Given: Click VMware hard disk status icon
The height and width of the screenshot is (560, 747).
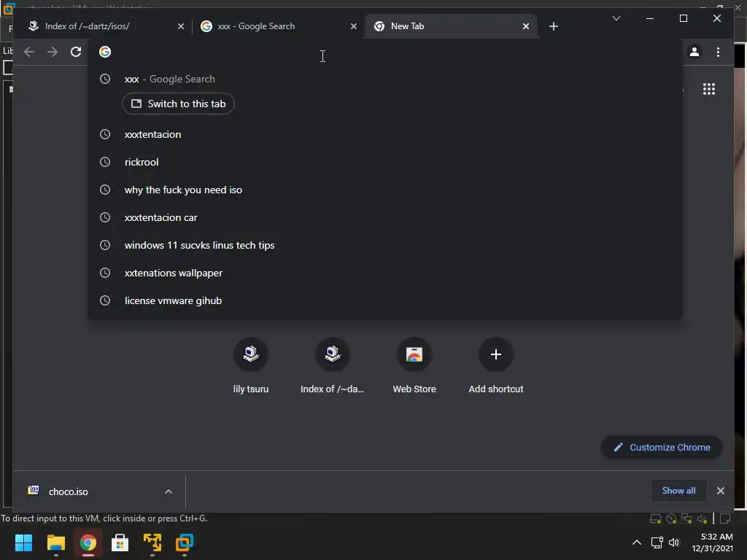Looking at the screenshot, I should click(x=656, y=519).
